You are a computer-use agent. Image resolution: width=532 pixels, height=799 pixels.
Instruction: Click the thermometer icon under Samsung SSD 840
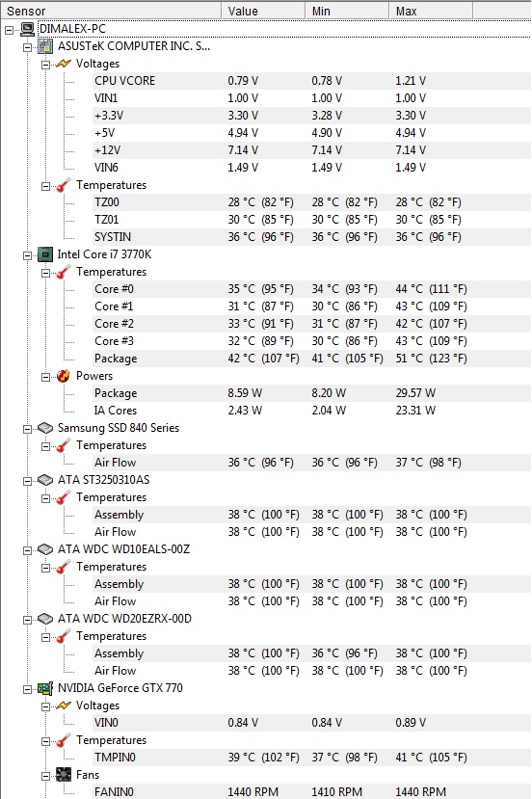64,445
